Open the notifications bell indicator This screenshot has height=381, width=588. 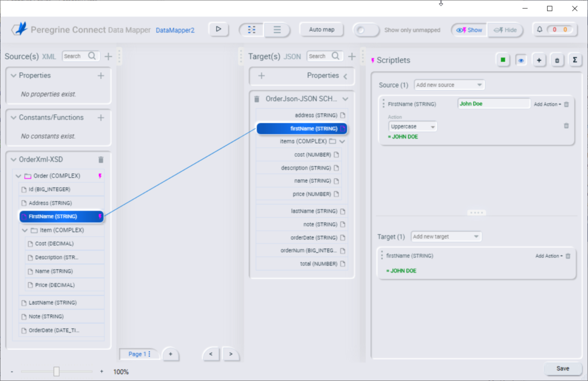pos(551,30)
